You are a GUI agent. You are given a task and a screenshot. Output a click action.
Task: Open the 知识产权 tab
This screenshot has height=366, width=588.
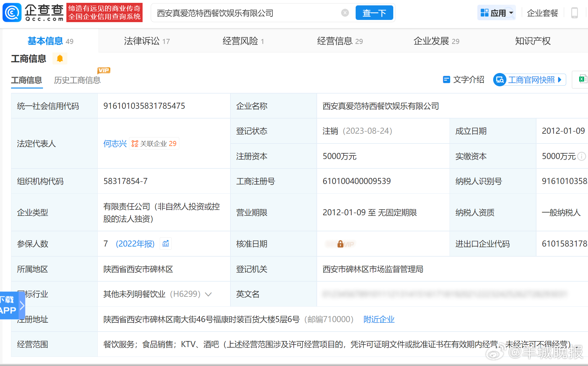(533, 41)
